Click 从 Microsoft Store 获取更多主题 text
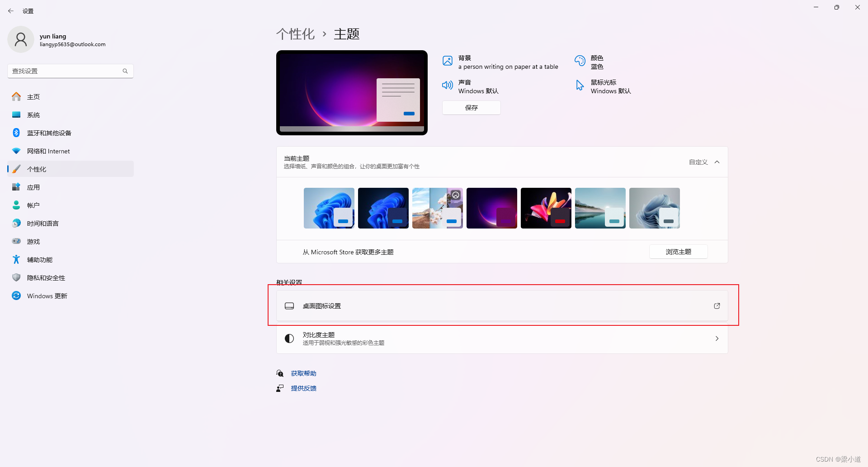 point(348,252)
